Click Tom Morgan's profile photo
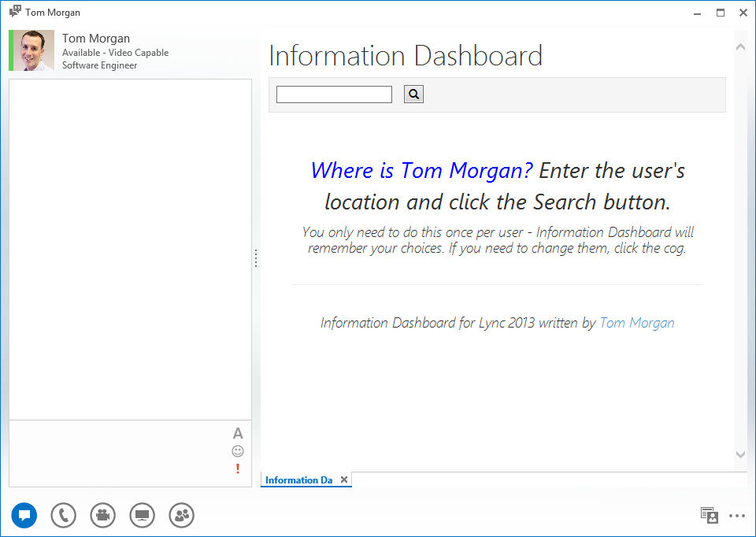 [x=34, y=50]
